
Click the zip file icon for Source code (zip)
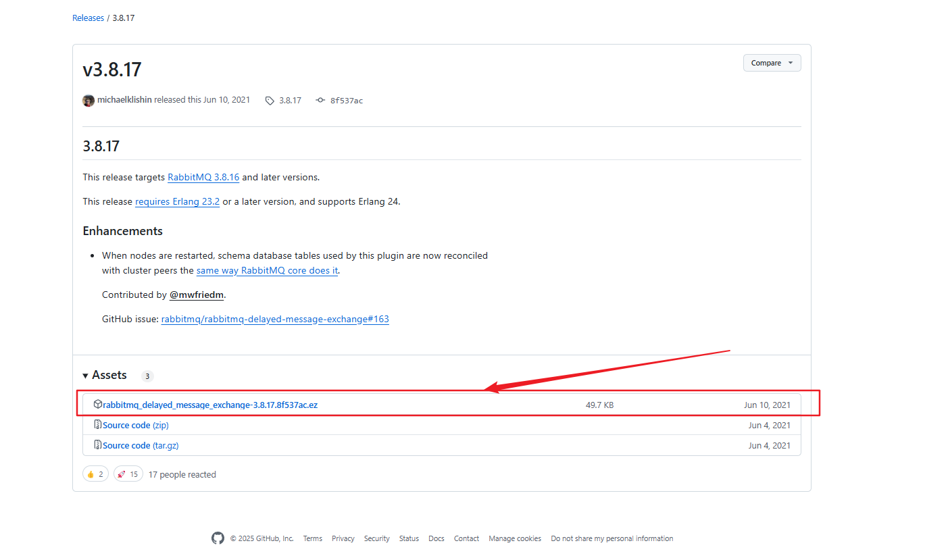(98, 425)
